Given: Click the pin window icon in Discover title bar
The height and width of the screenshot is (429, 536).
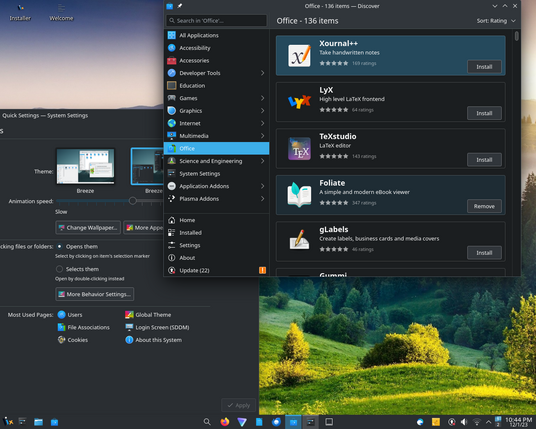Looking at the screenshot, I should [x=179, y=6].
